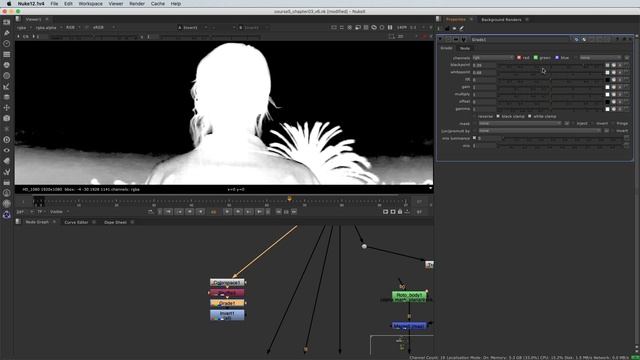
Task: Open the Image nodes toolbar menu
Action: pos(7,22)
